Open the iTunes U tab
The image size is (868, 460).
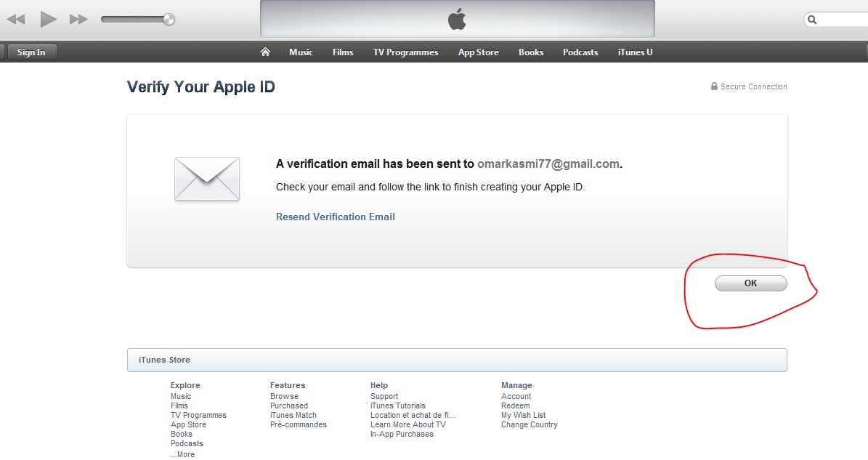635,52
